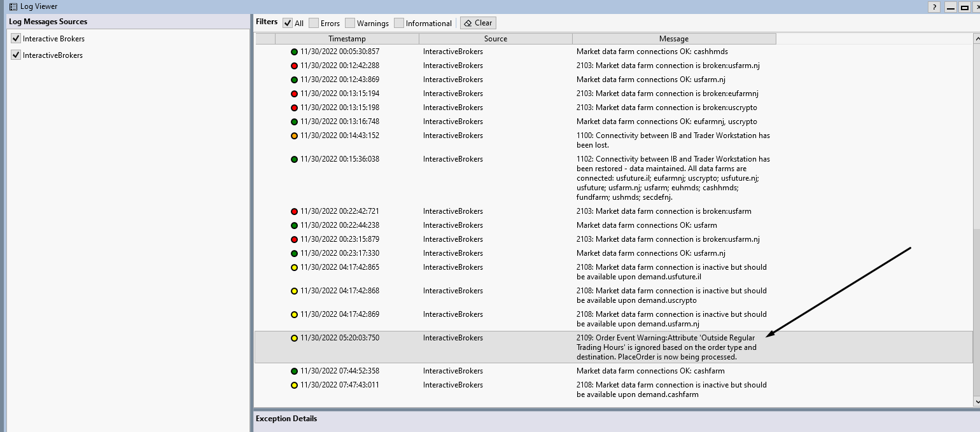Click the help question mark button

[x=934, y=7]
